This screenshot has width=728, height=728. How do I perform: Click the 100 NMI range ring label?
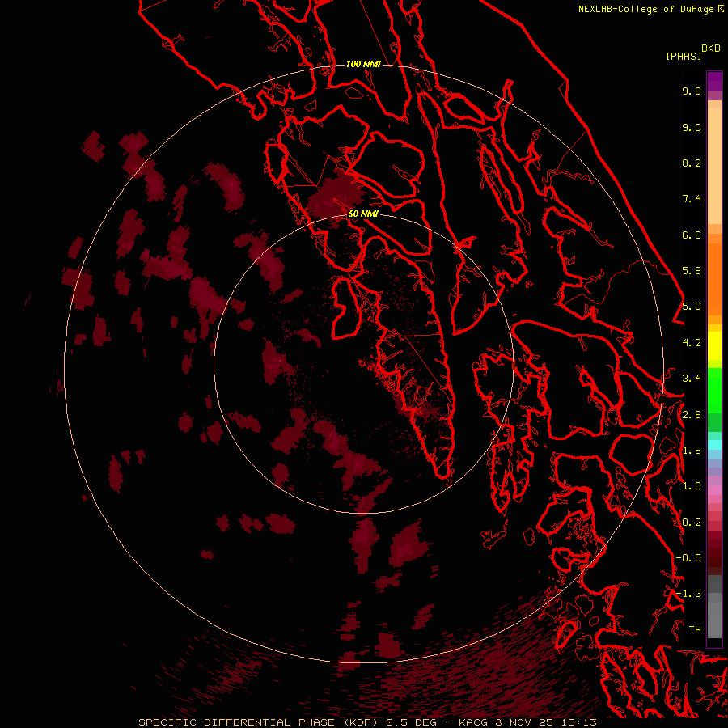coord(363,64)
